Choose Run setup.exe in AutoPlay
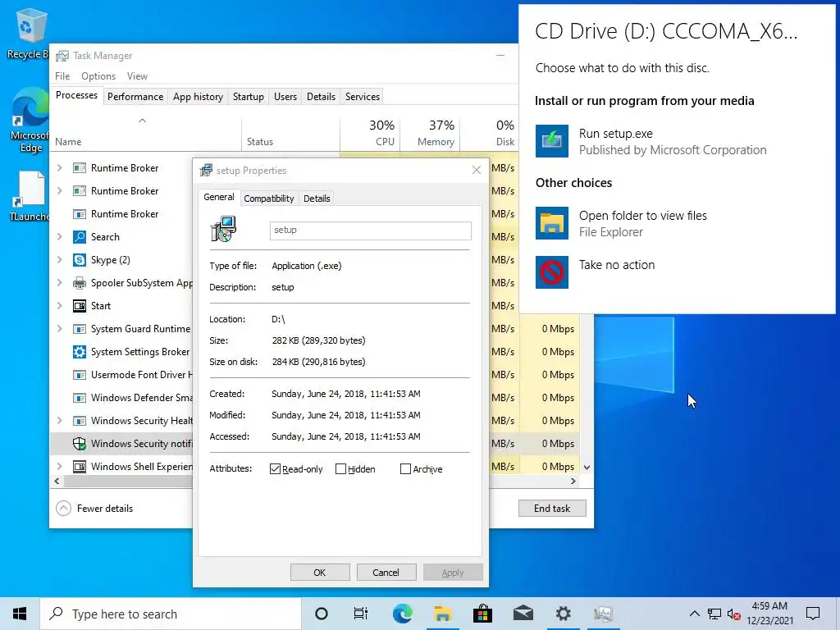The width and height of the screenshot is (840, 630). [x=651, y=141]
